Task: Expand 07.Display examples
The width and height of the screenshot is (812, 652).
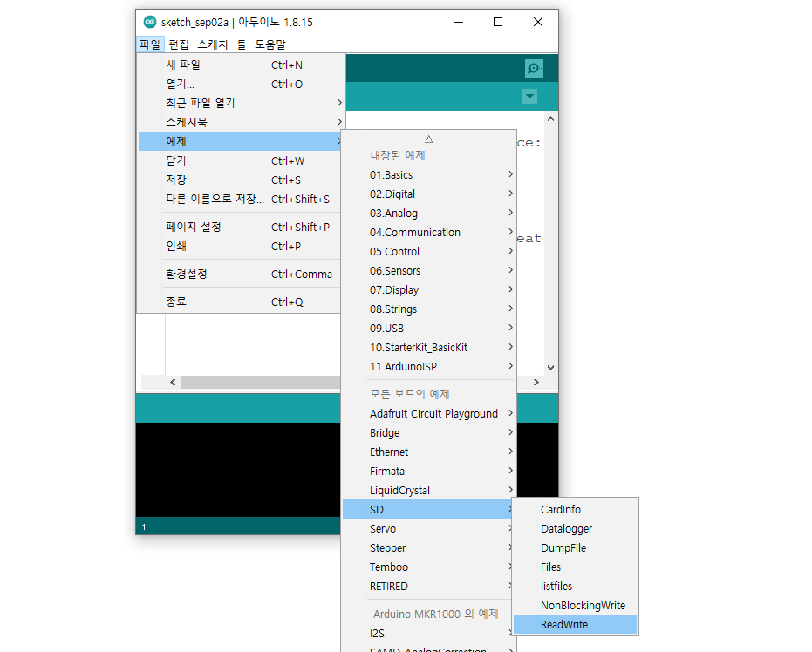Action: (x=429, y=289)
